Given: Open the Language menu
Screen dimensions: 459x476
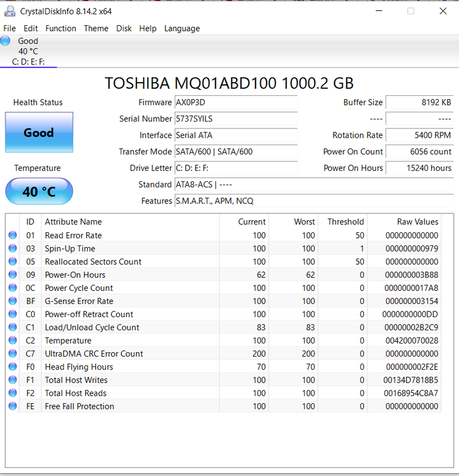Looking at the screenshot, I should [x=182, y=29].
